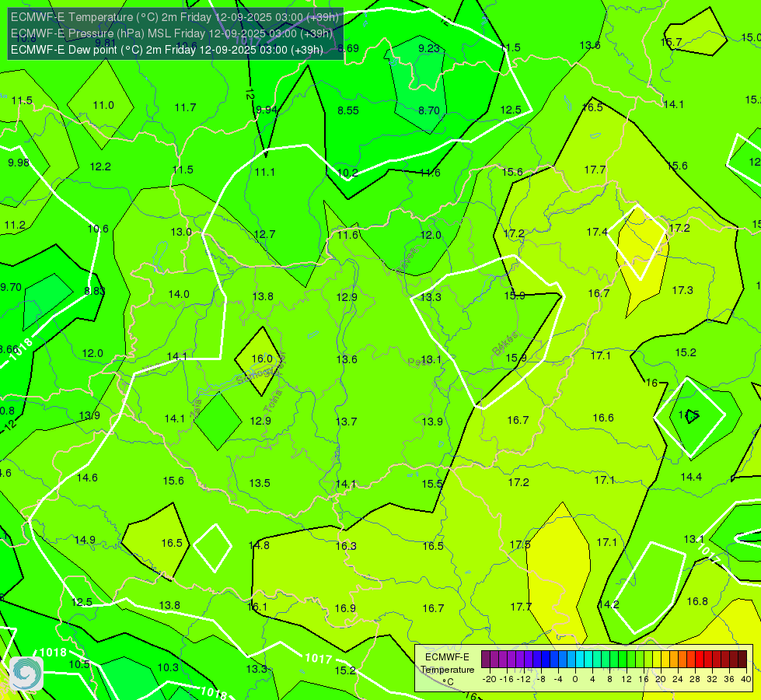Image resolution: width=761 pixels, height=700 pixels.
Task: Click the temperature value 14.6
Action: click(x=87, y=478)
